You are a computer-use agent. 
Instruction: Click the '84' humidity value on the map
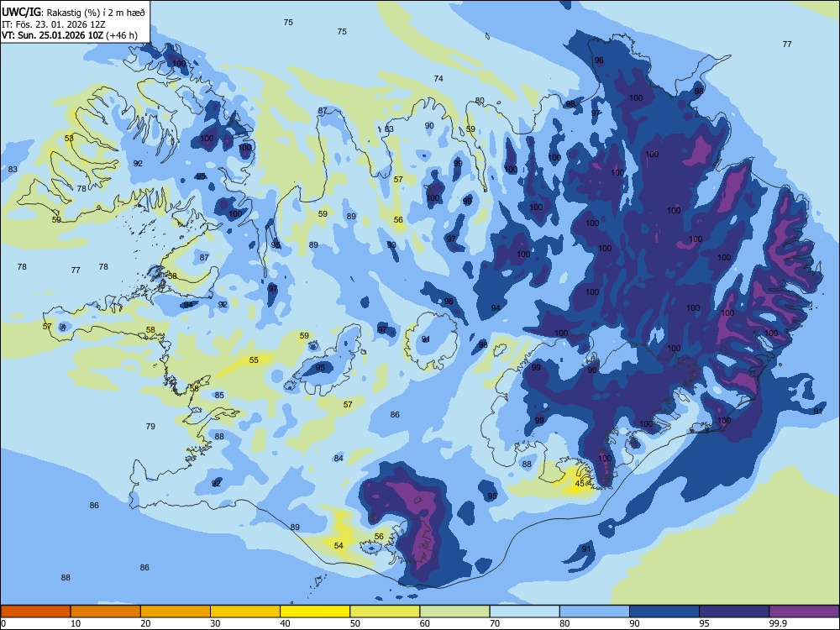click(339, 458)
